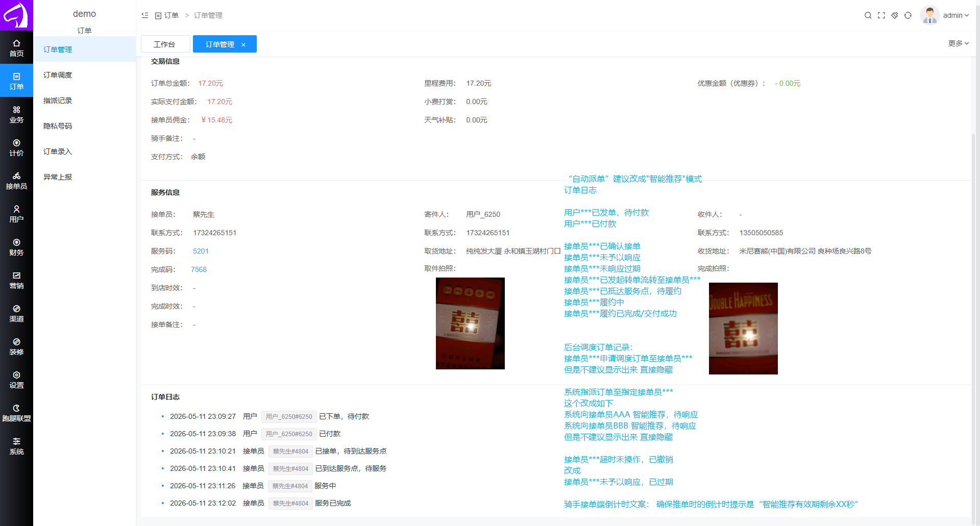Open the 跑腿联盟 alliance section

(x=16, y=413)
